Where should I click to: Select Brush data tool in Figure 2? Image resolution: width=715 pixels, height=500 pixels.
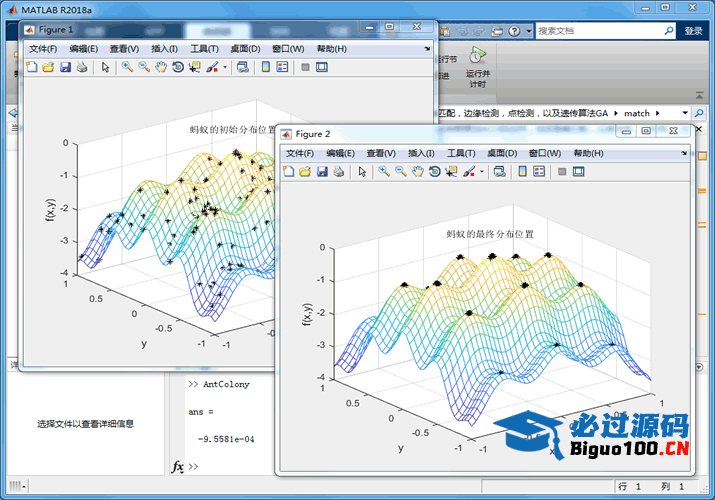pos(469,171)
